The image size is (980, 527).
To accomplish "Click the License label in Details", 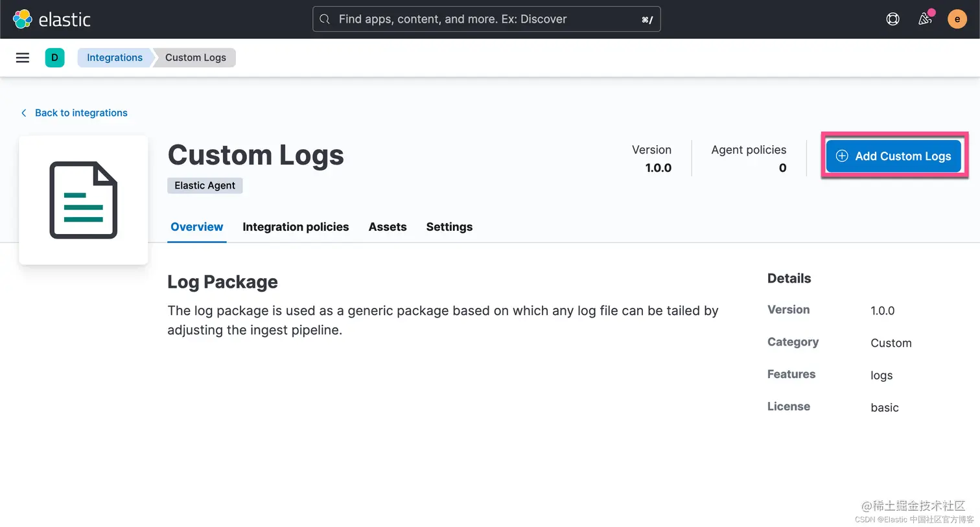I will click(789, 406).
